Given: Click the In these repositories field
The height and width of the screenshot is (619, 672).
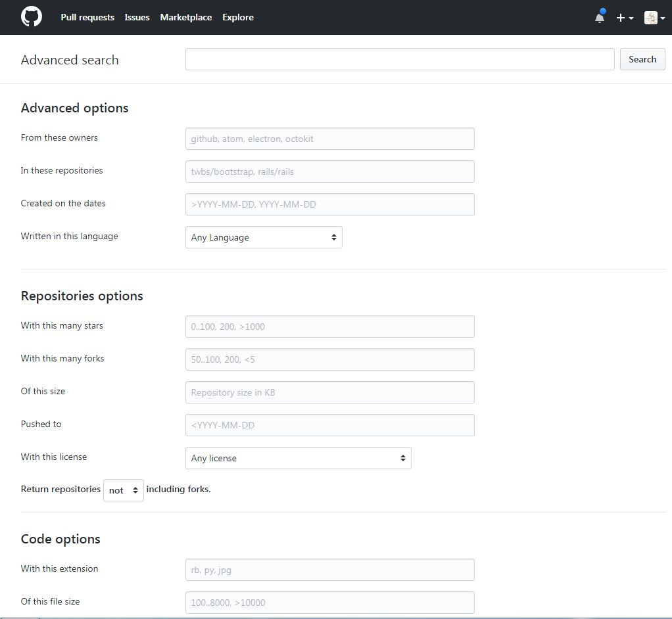Looking at the screenshot, I should pyautogui.click(x=330, y=172).
